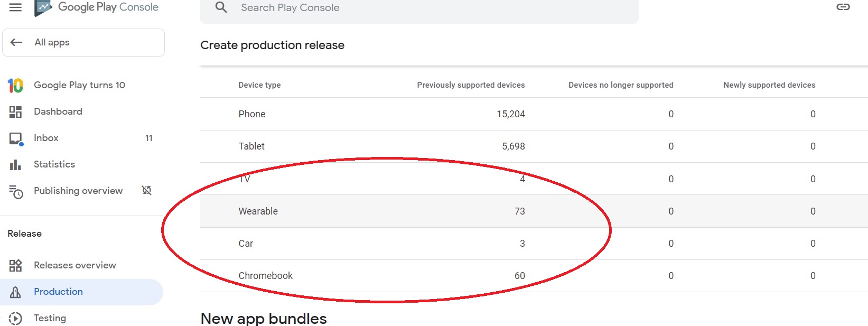Click the Dashboard grid icon
The image size is (868, 326).
pos(15,111)
